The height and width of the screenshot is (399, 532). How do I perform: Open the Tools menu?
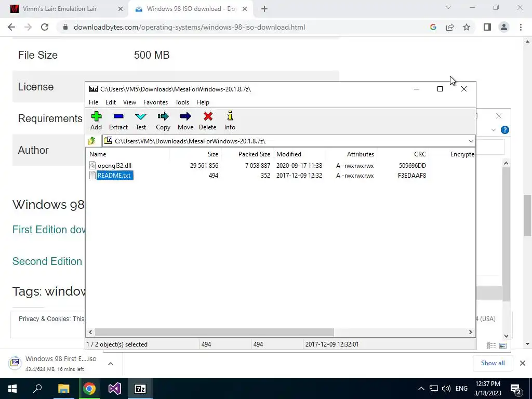point(182,102)
